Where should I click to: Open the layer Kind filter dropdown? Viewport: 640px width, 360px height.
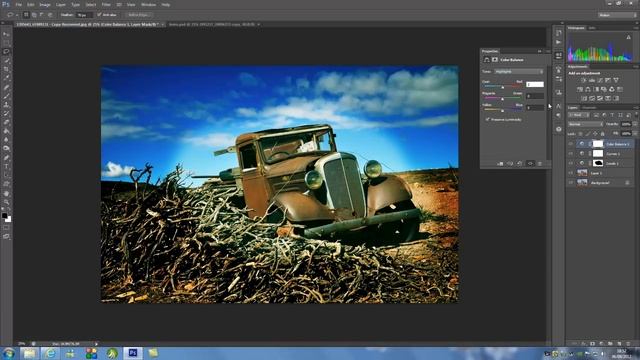tap(580, 115)
